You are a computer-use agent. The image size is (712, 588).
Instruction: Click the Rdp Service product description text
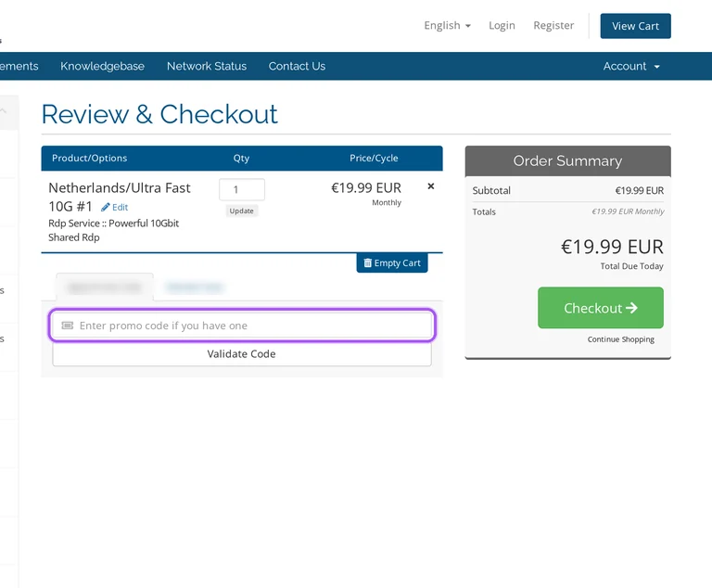click(x=113, y=230)
